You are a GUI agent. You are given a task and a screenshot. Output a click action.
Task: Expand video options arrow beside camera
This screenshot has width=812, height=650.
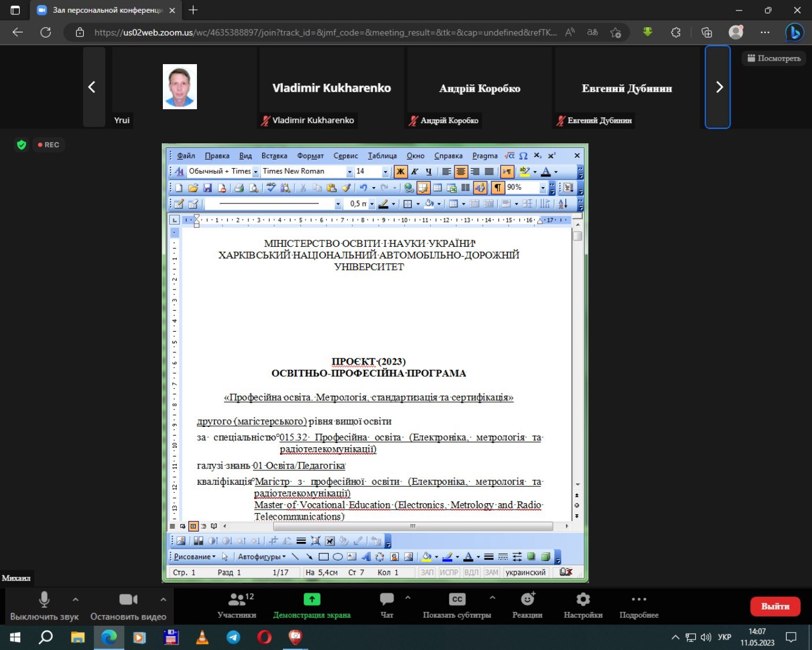(163, 599)
